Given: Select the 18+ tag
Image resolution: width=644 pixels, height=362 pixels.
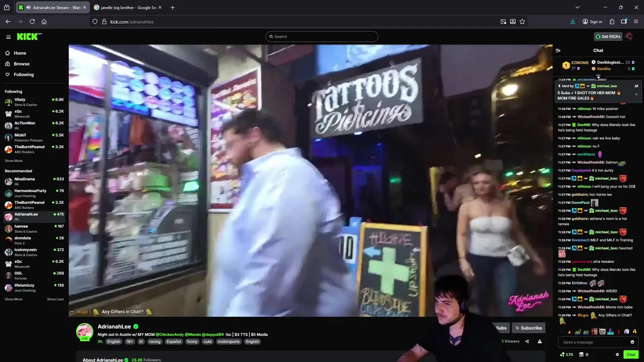Looking at the screenshot, I should tap(130, 341).
